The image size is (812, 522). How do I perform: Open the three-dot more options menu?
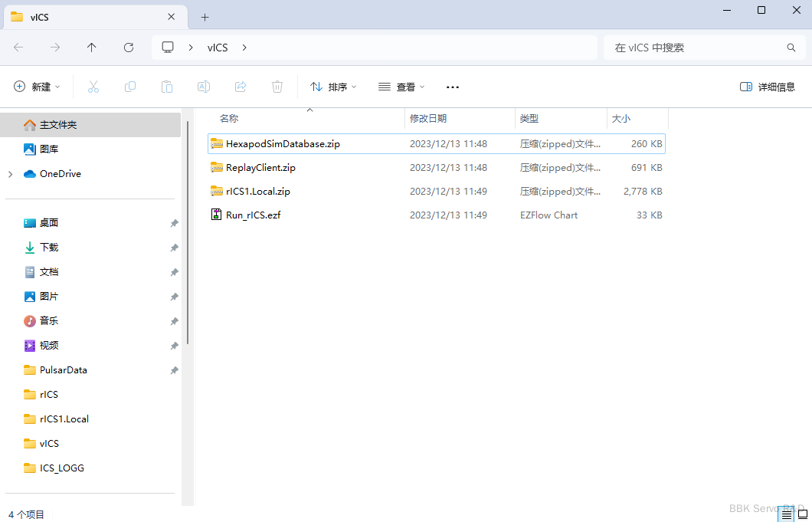pos(453,87)
